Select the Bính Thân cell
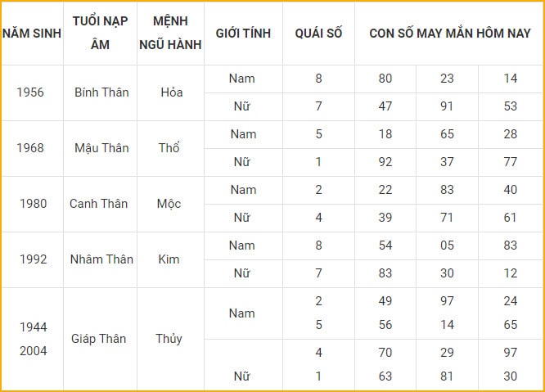Image resolution: width=545 pixels, height=392 pixels. pos(100,92)
